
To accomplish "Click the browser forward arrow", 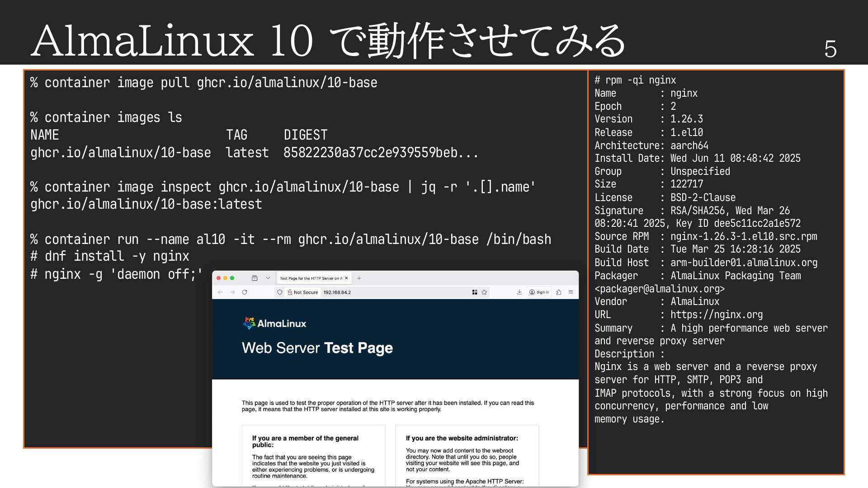I will point(232,292).
